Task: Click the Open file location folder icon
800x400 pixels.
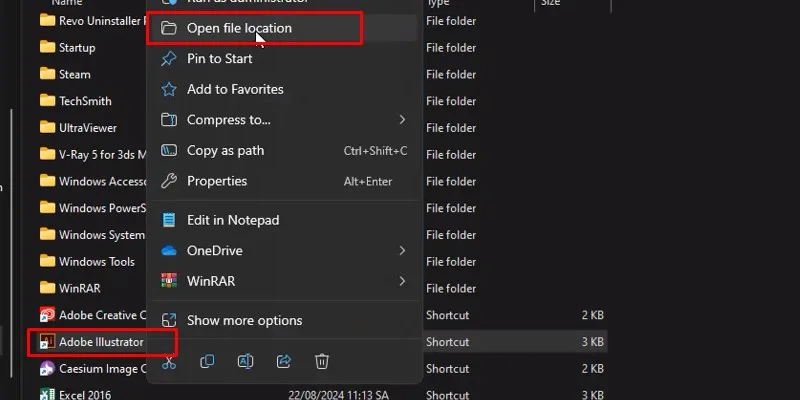Action: pyautogui.click(x=169, y=28)
